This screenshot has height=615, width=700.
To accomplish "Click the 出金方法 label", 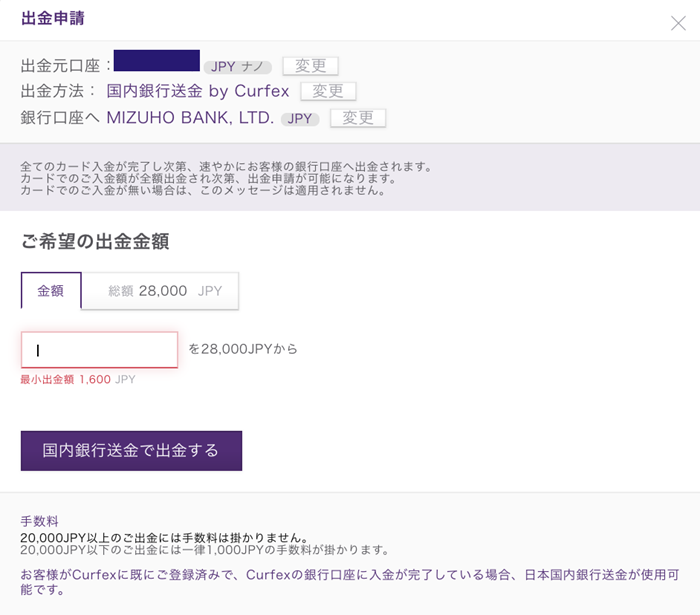I will point(58,91).
